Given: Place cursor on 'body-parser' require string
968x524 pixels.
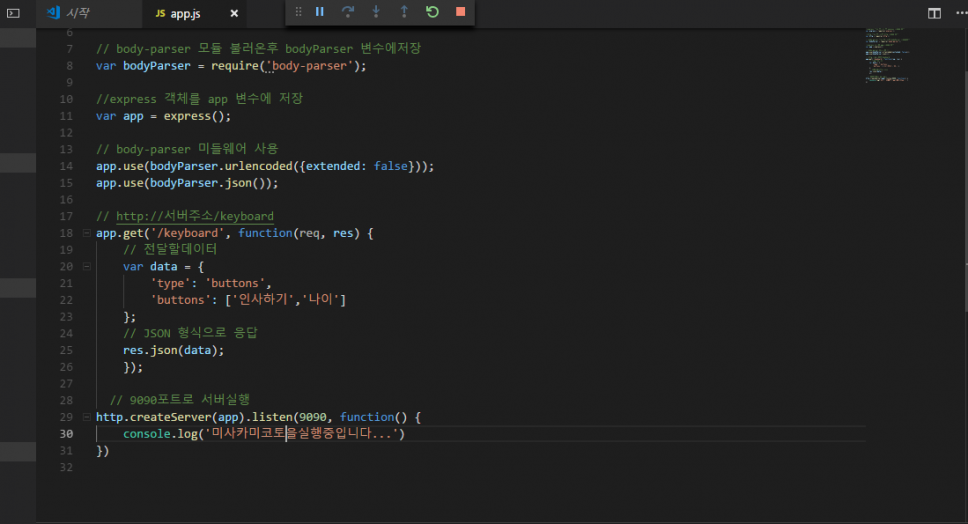Looking at the screenshot, I should [309, 65].
